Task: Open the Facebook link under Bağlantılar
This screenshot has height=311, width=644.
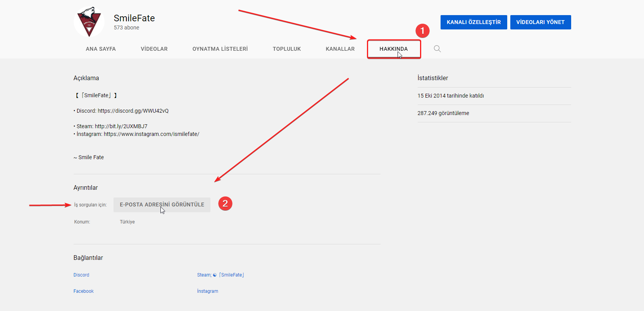Action: pyautogui.click(x=84, y=291)
